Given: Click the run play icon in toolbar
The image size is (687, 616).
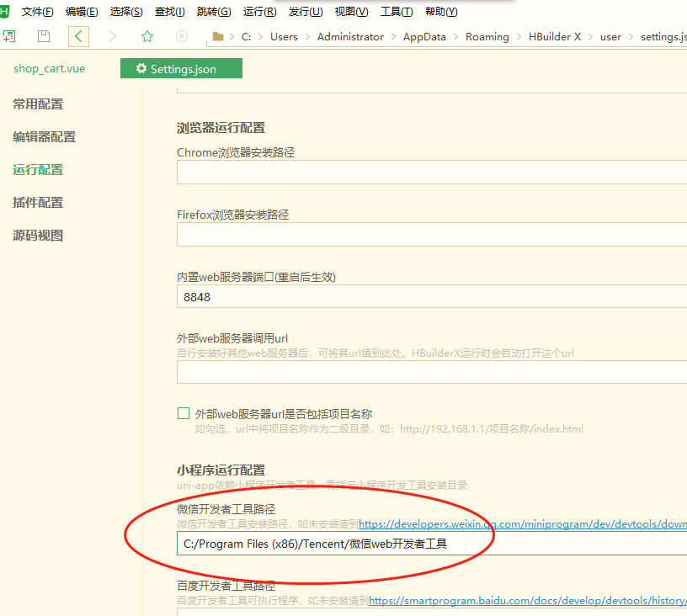Looking at the screenshot, I should pos(182,36).
